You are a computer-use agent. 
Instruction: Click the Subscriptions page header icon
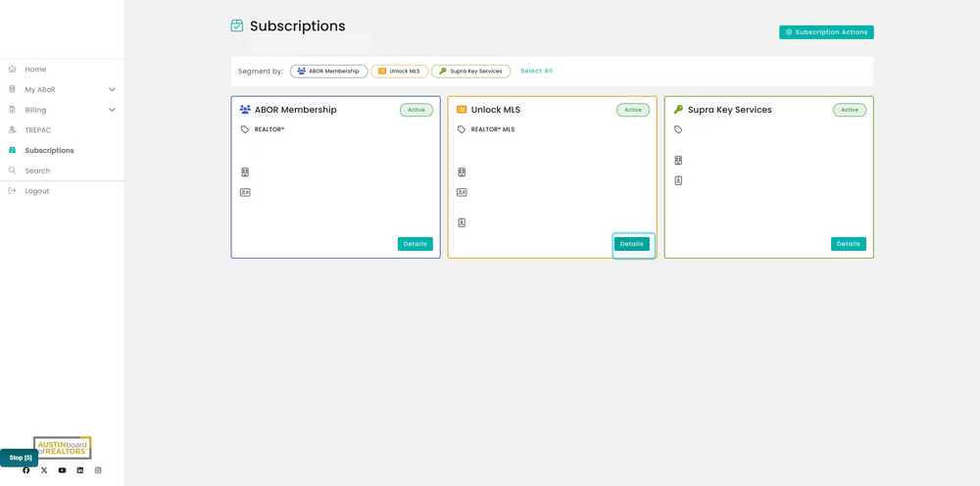[x=237, y=25]
